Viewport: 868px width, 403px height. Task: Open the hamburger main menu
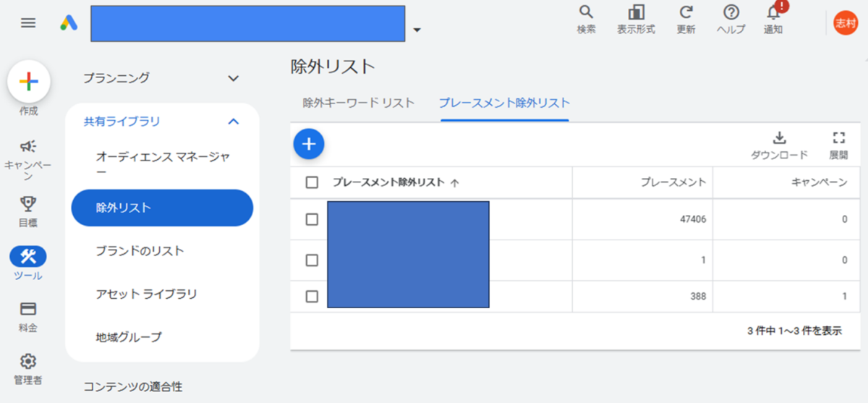(x=28, y=23)
